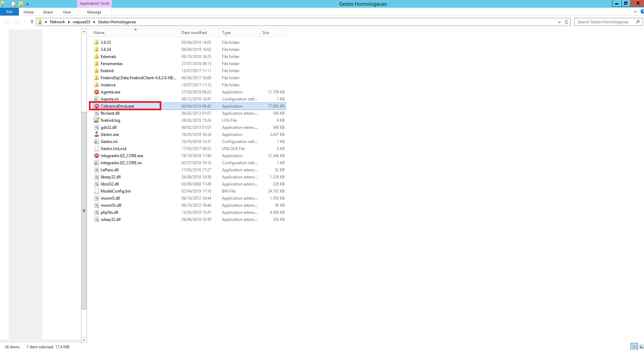Image resolution: width=644 pixels, height=350 pixels.
Task: Click the fbclient.dll file icon
Action: (97, 113)
